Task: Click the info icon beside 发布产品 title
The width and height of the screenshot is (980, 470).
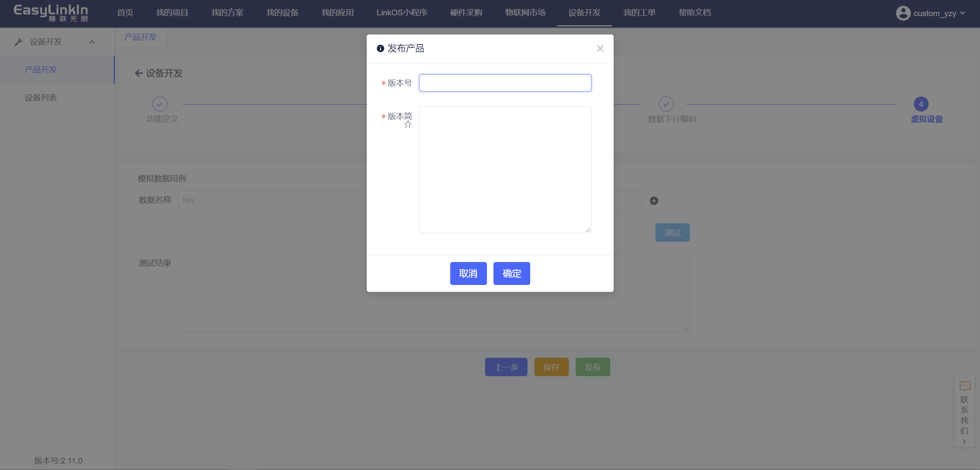Action: (x=380, y=48)
